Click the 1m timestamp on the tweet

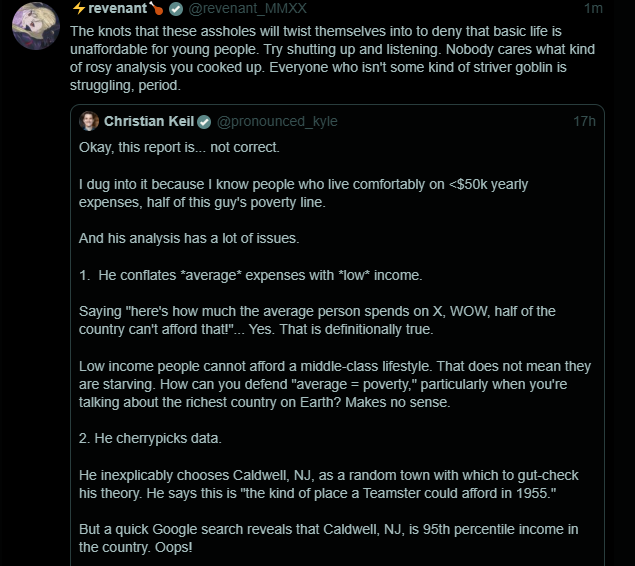pos(593,8)
